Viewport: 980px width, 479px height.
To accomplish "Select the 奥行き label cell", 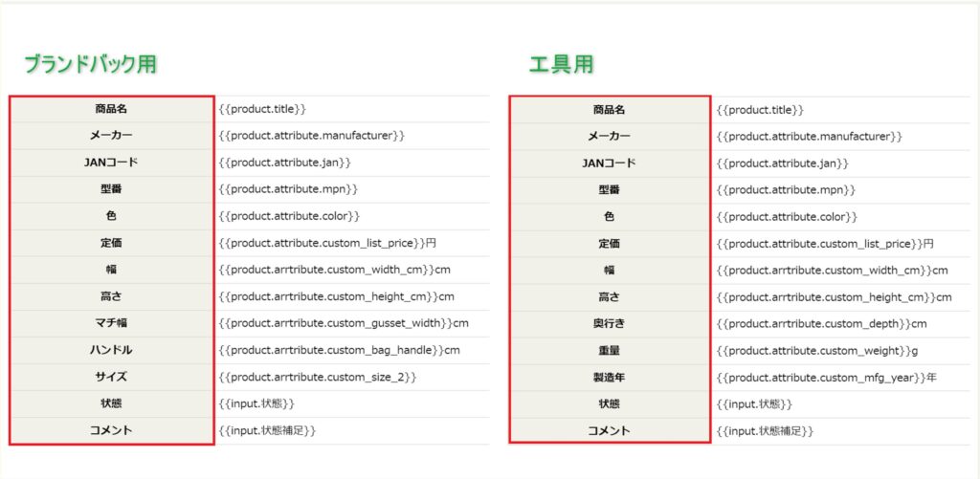I will [609, 324].
